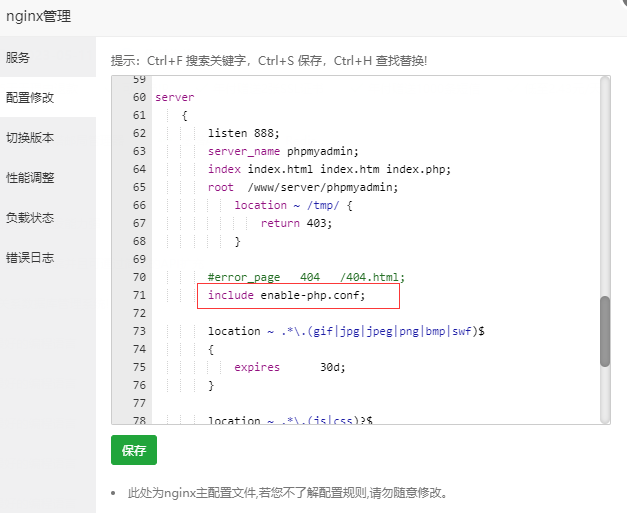The image size is (627, 513).
Task: Place cursor on include enable-php.conf line
Action: [x=286, y=296]
